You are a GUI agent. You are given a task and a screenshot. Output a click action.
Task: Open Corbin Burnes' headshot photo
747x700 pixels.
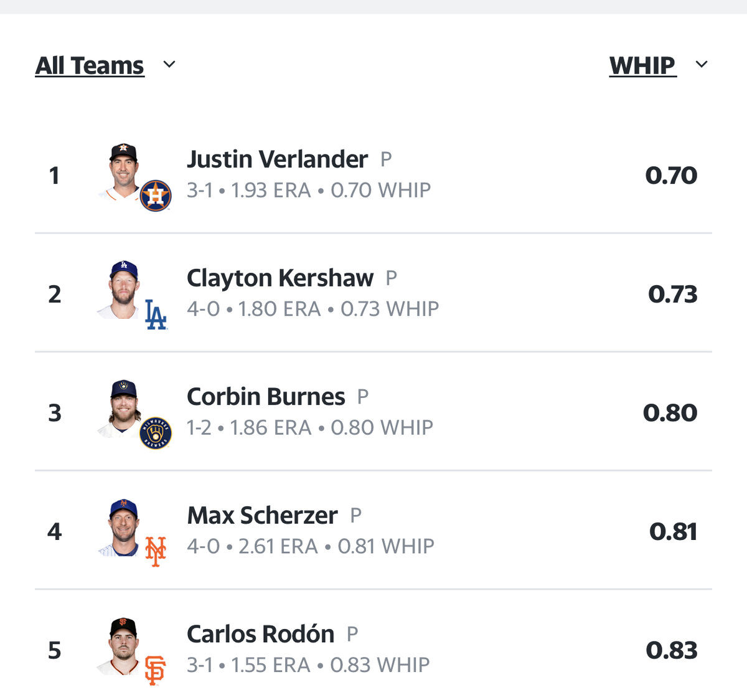123,408
